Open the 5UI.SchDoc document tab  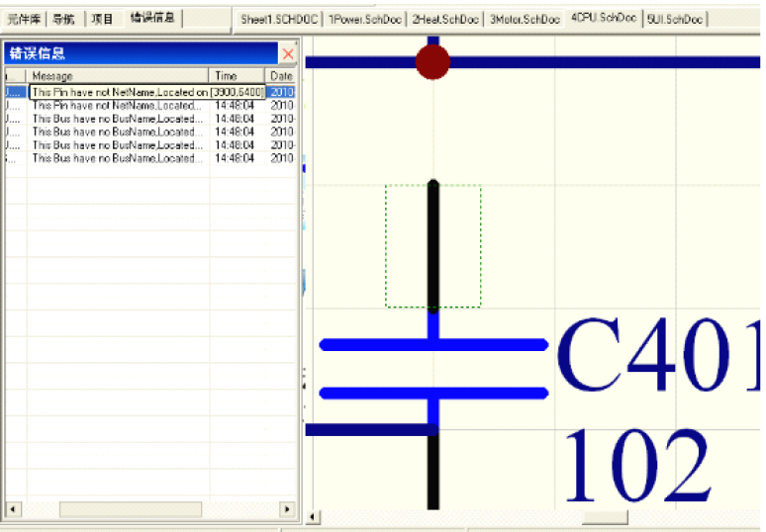click(675, 20)
